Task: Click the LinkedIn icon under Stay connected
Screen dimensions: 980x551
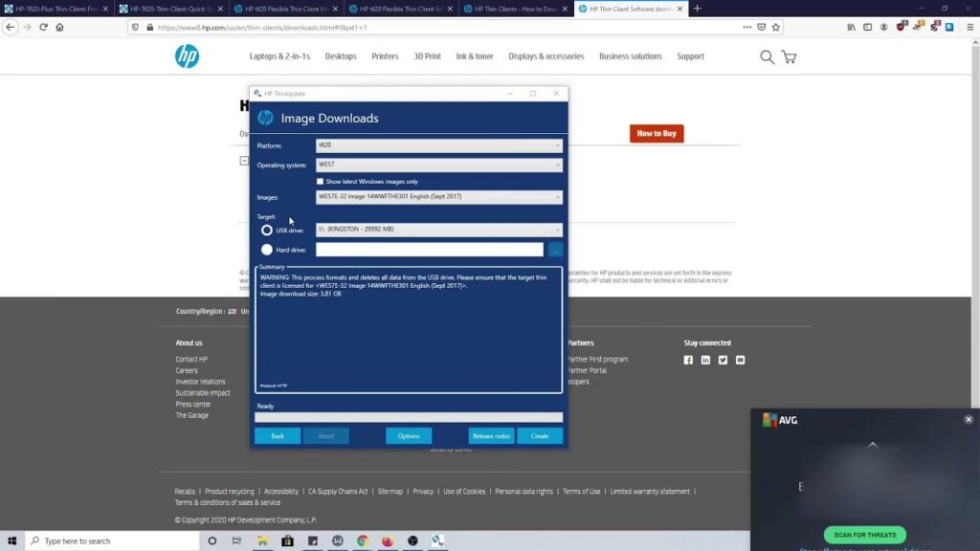Action: coord(705,360)
